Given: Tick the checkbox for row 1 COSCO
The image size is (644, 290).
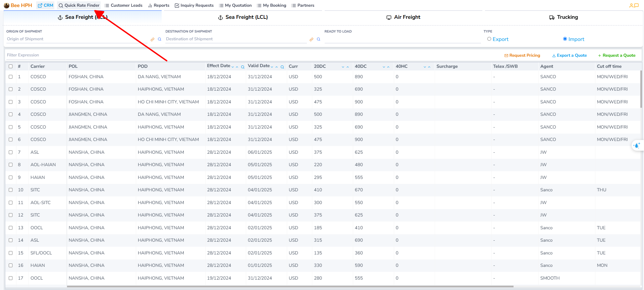Looking at the screenshot, I should (x=11, y=77).
